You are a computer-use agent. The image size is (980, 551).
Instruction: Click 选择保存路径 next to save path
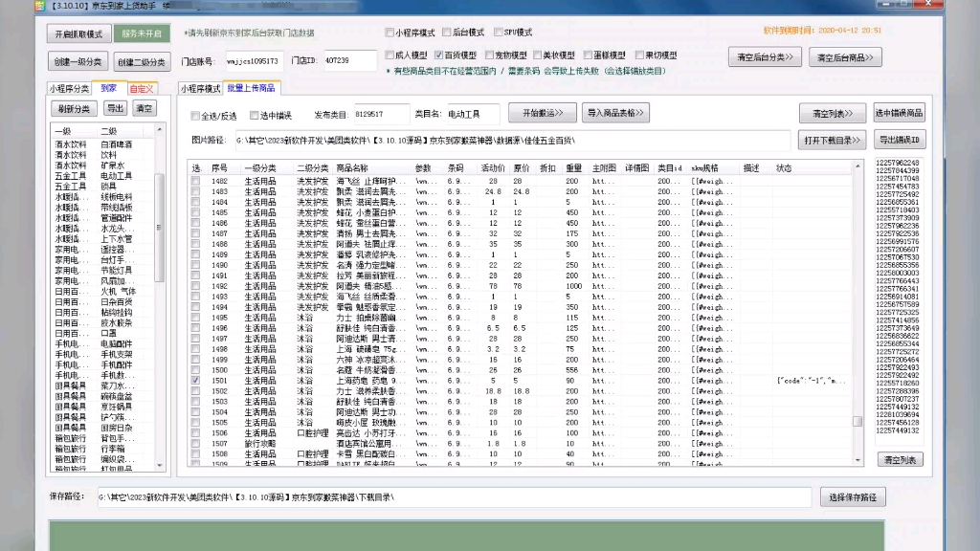(x=855, y=496)
